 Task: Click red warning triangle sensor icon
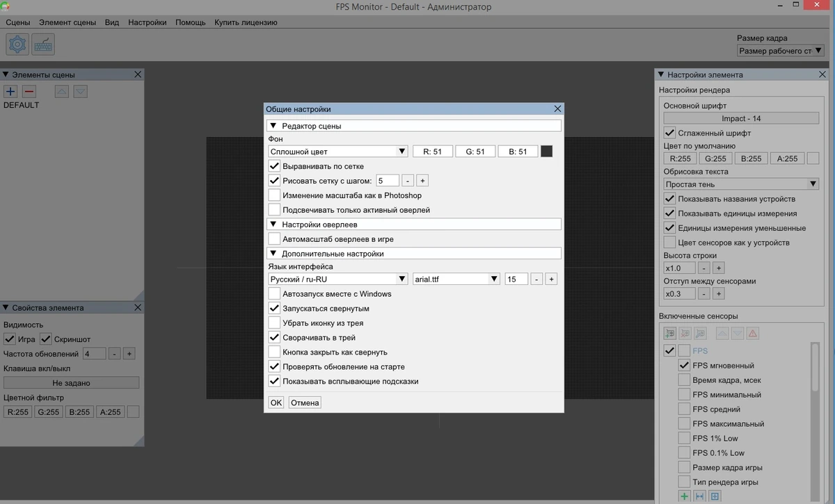pyautogui.click(x=752, y=334)
